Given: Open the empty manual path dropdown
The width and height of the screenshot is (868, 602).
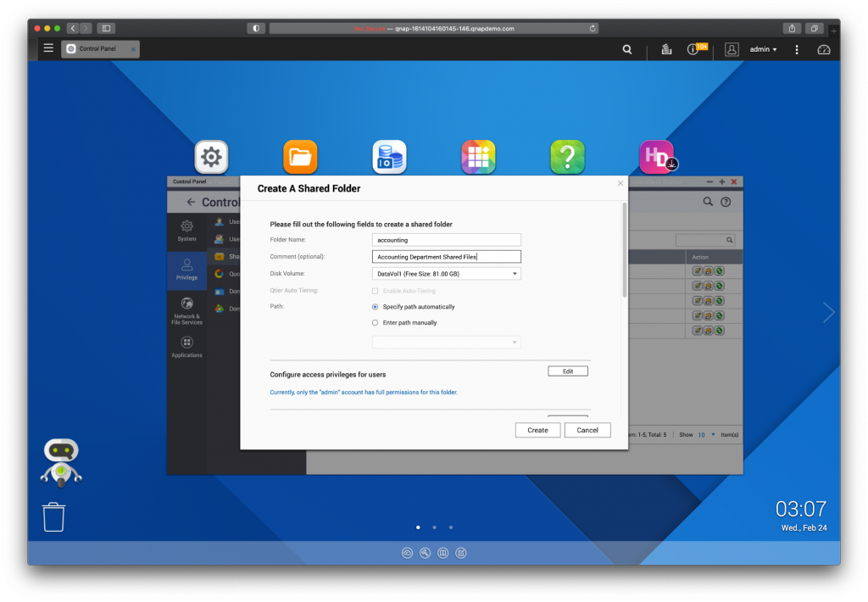Looking at the screenshot, I should tap(446, 343).
